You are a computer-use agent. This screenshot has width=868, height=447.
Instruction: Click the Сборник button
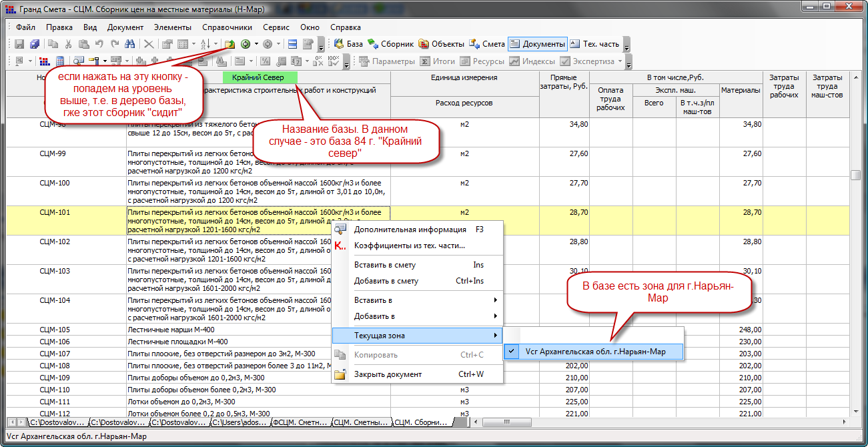coord(390,44)
